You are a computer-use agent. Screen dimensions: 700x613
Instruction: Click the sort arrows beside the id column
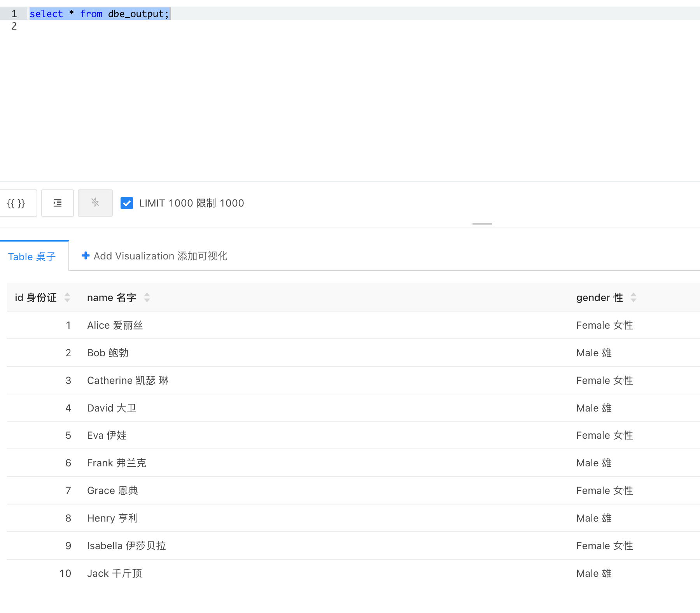click(x=67, y=298)
